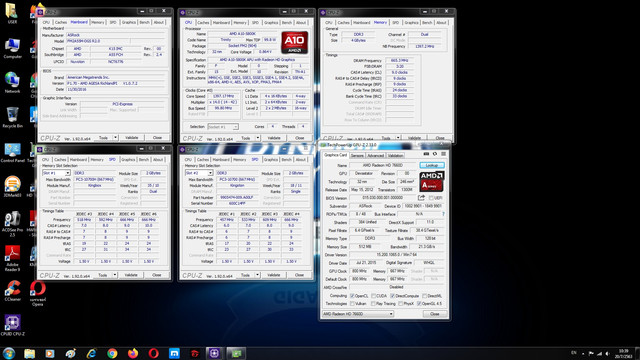Click the BIOS Version field in GPU-Z
Screen dimensions: 640x360
pos(383,198)
